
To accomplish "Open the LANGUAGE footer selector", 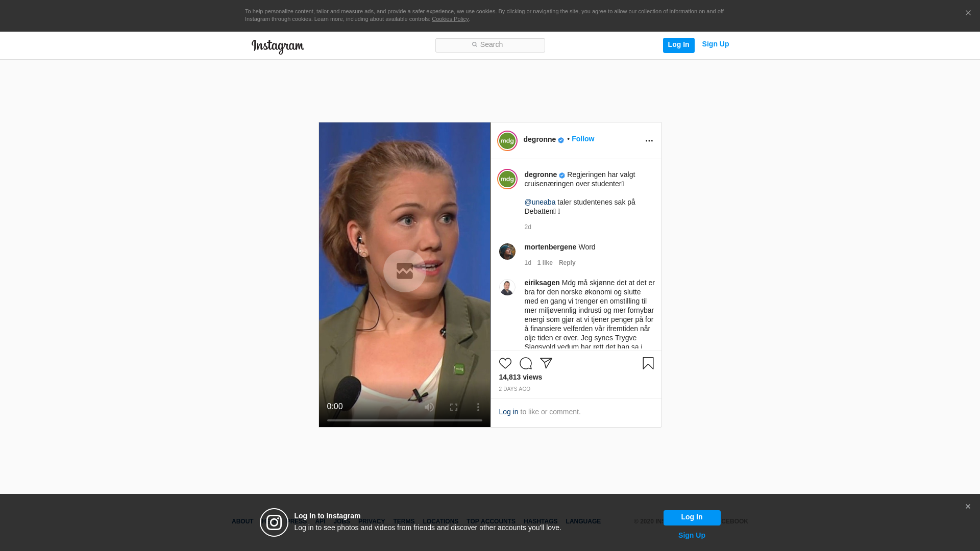I will [583, 521].
